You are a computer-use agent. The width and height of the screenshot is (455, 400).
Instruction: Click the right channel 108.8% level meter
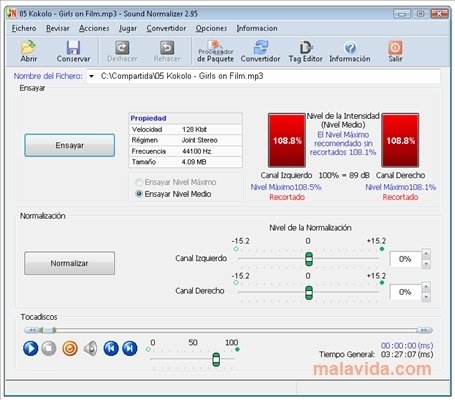tap(400, 140)
